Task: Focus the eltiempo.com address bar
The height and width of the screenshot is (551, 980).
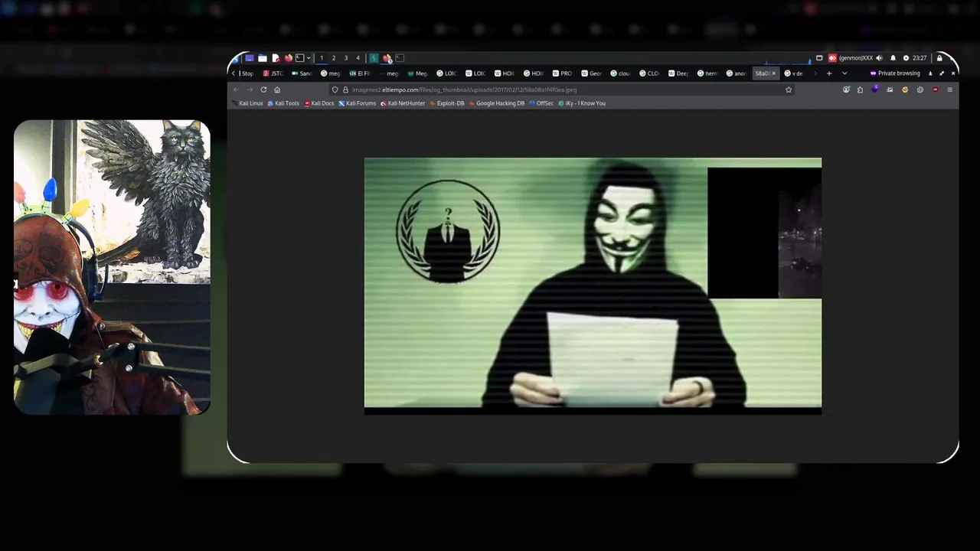Action: tap(563, 90)
